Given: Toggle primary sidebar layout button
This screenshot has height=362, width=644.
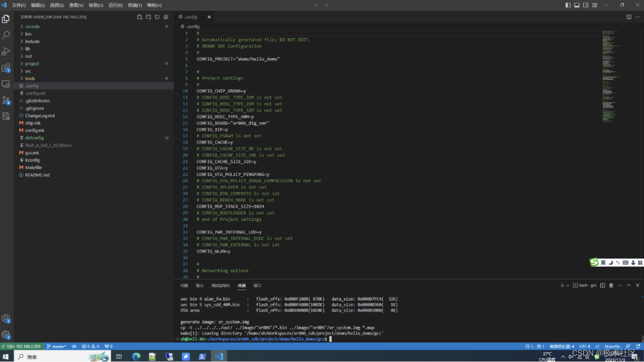Looking at the screenshot, I should click(x=568, y=5).
